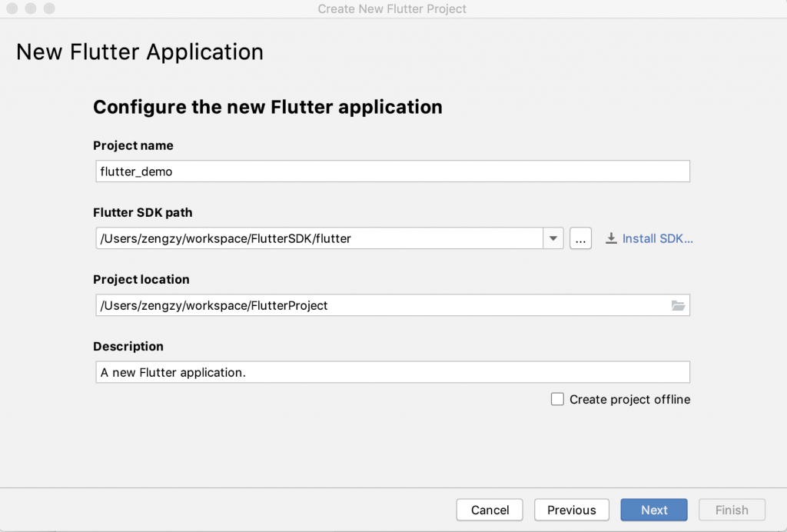The width and height of the screenshot is (787, 532).
Task: Focus the Flutter SDK path text box
Action: click(x=319, y=238)
